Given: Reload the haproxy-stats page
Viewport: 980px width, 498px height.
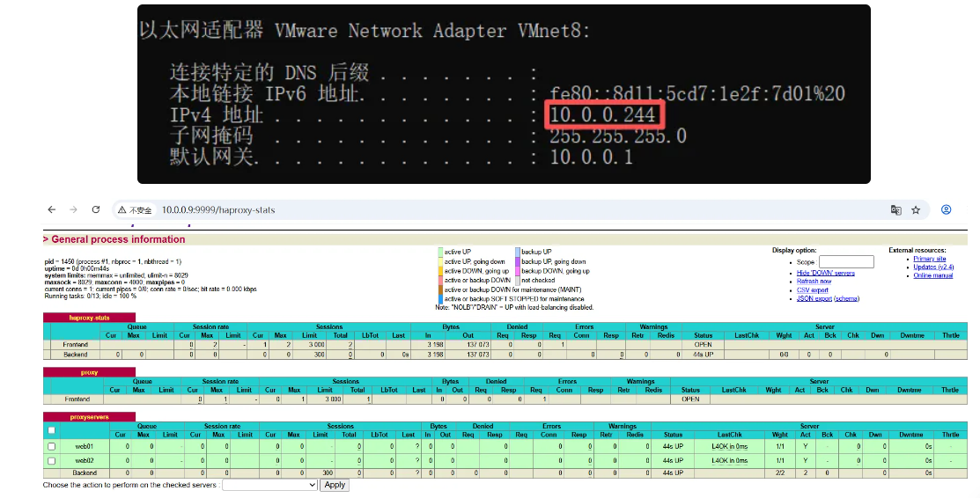Looking at the screenshot, I should (96, 210).
